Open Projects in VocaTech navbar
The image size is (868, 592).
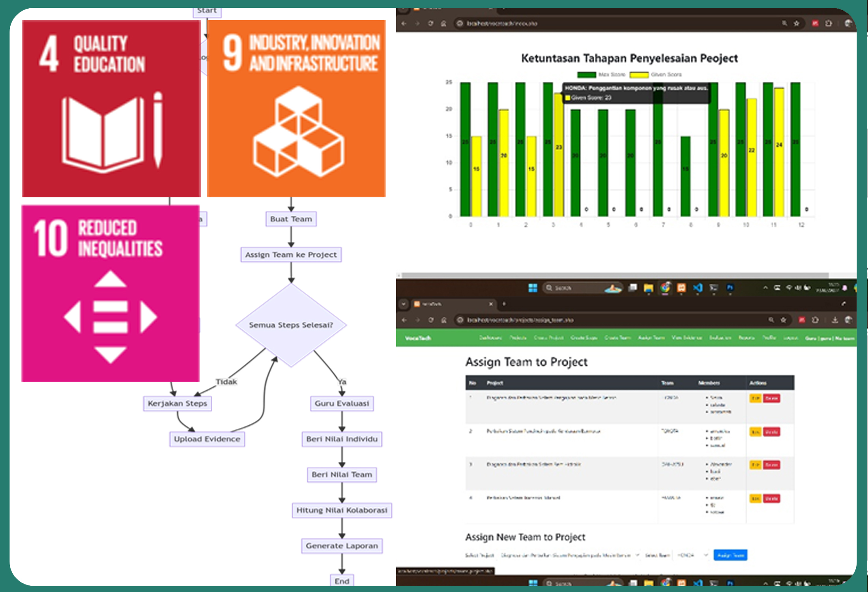(518, 338)
